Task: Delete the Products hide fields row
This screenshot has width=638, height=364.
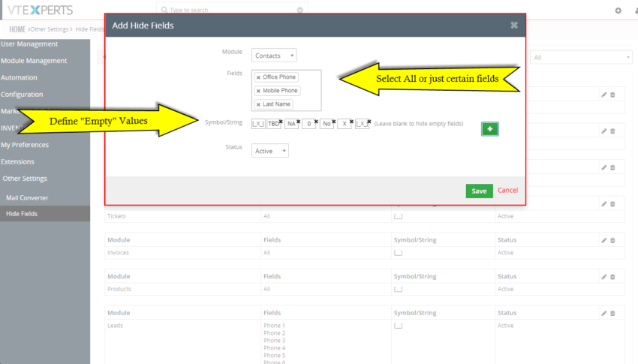Action: [x=612, y=277]
